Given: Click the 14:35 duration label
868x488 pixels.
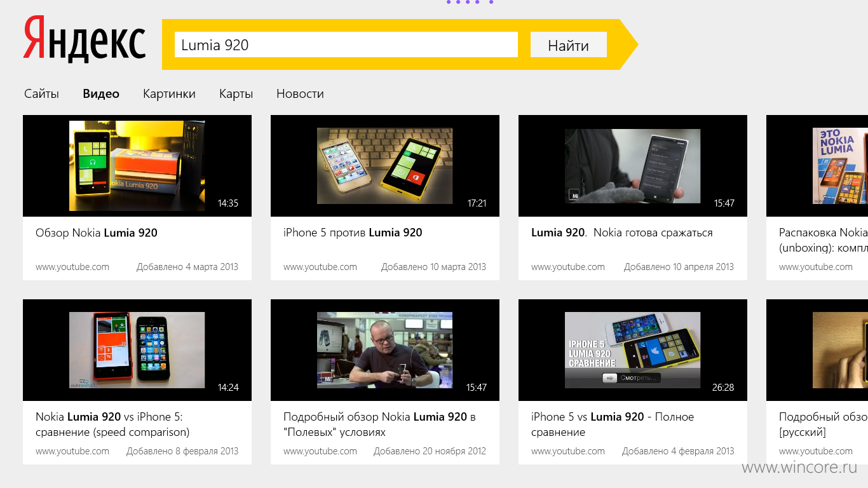Looking at the screenshot, I should 228,203.
